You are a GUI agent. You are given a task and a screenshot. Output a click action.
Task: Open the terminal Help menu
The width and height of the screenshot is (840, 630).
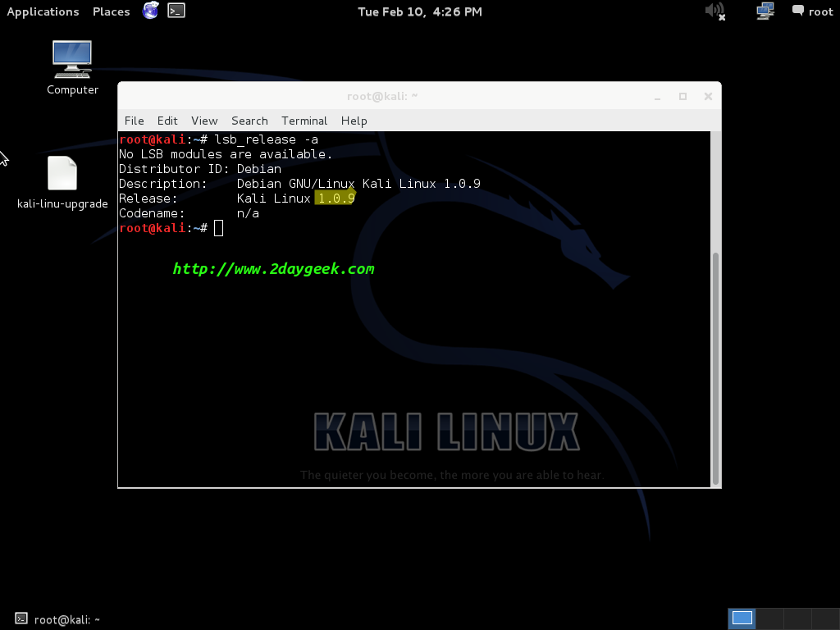[x=354, y=121]
